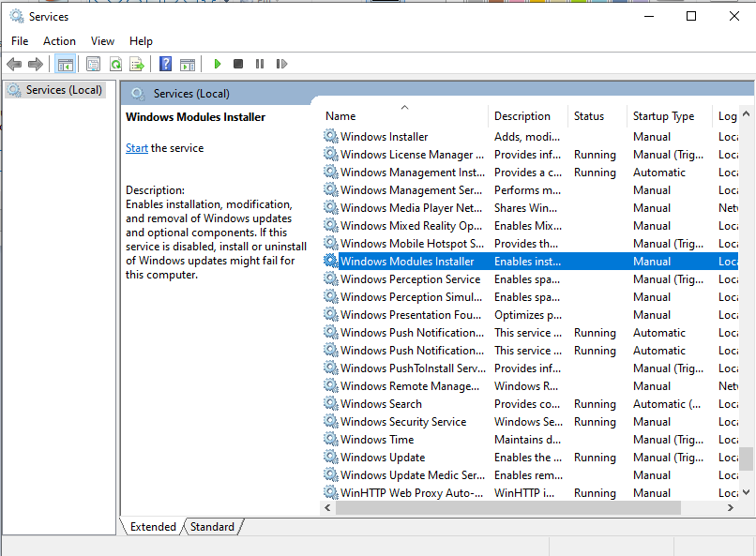
Task: Switch to the Standard tab
Action: click(212, 527)
